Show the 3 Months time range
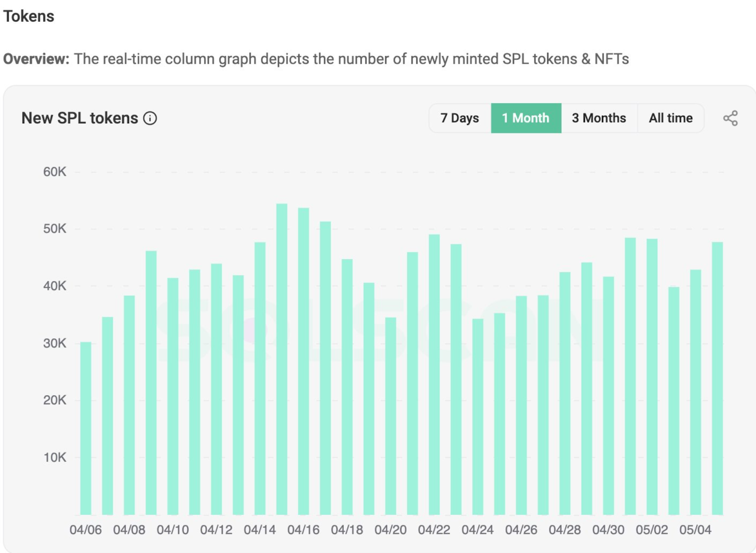756x553 pixels. pos(599,118)
